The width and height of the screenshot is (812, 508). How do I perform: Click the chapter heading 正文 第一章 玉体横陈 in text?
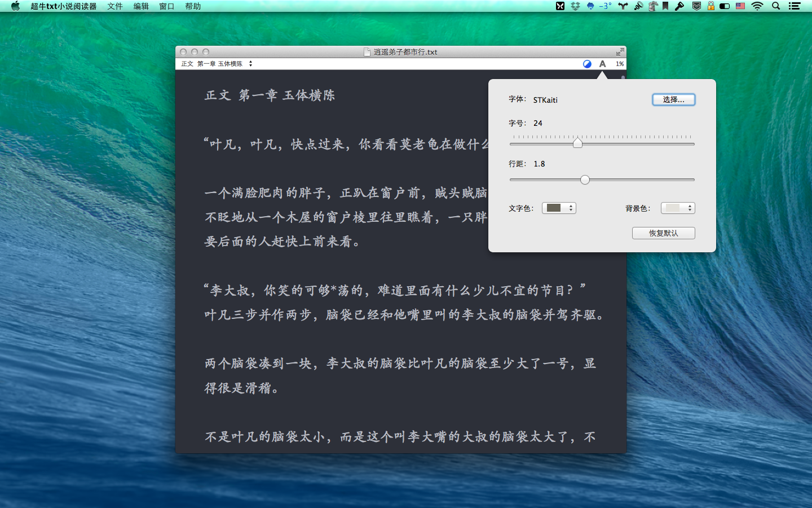[x=270, y=95]
